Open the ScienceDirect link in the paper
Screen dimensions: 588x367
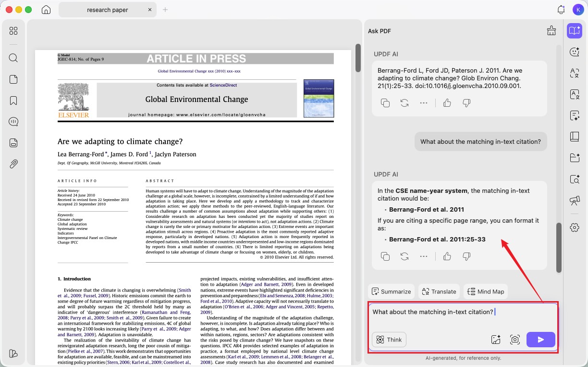(223, 85)
